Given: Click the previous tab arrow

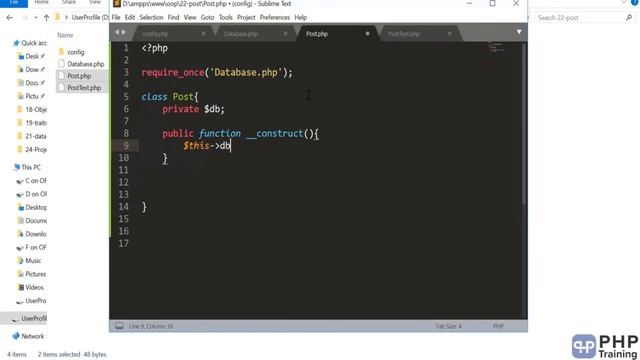Looking at the screenshot, I should click(117, 32).
